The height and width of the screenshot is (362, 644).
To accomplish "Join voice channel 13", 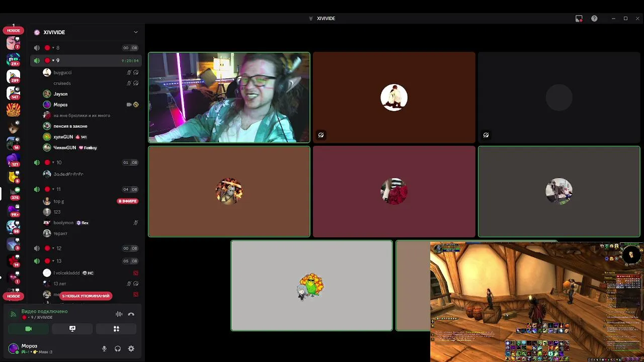I will 86,261.
